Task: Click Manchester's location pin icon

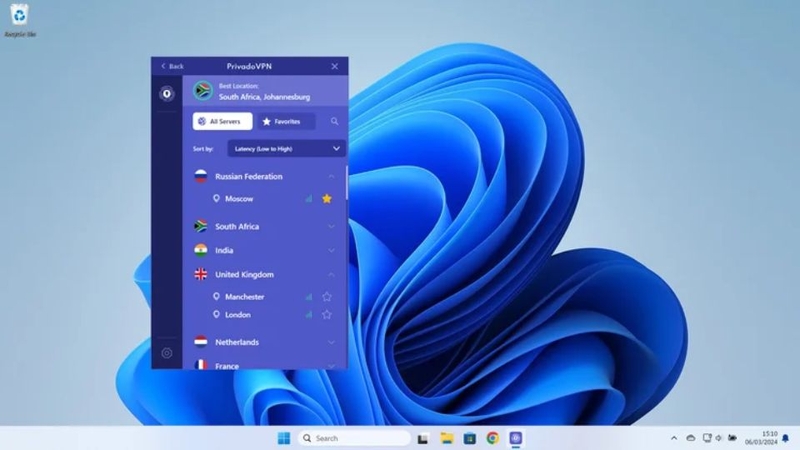Action: click(x=216, y=296)
